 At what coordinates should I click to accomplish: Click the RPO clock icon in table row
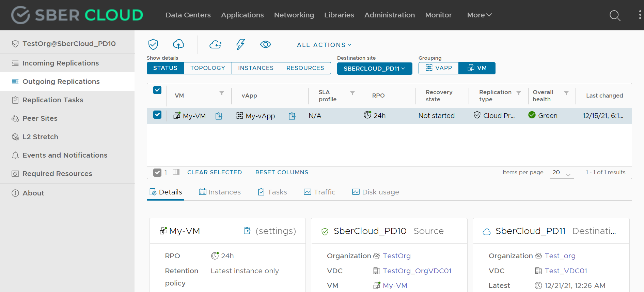click(x=367, y=115)
